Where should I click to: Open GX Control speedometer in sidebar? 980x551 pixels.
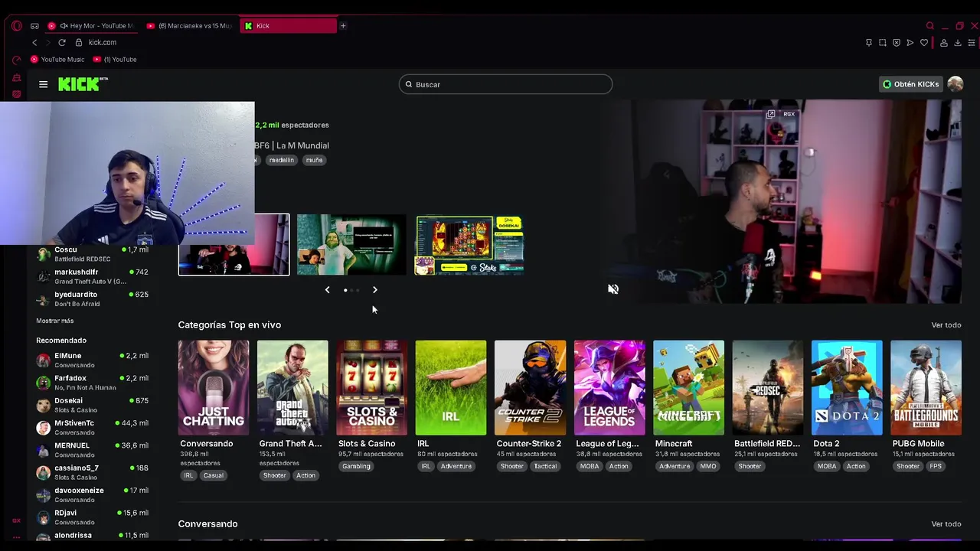pyautogui.click(x=16, y=60)
